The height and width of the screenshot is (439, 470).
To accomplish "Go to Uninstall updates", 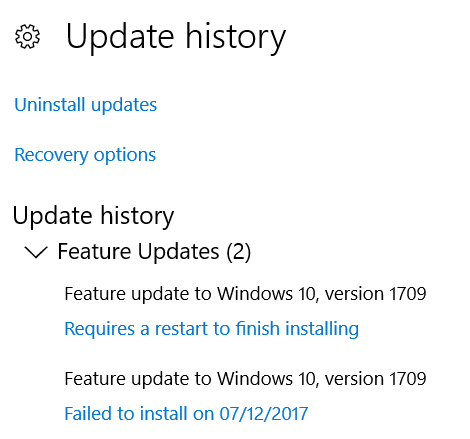I will (x=85, y=105).
